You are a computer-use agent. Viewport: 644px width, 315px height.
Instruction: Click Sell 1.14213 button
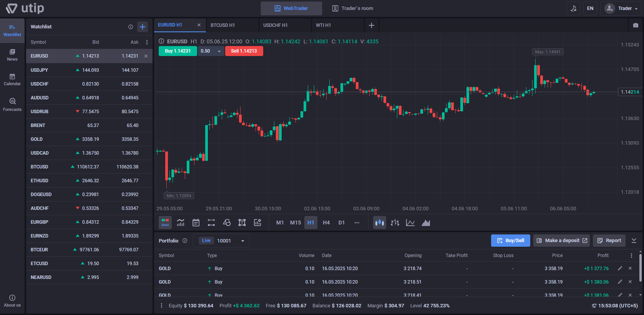pos(244,51)
